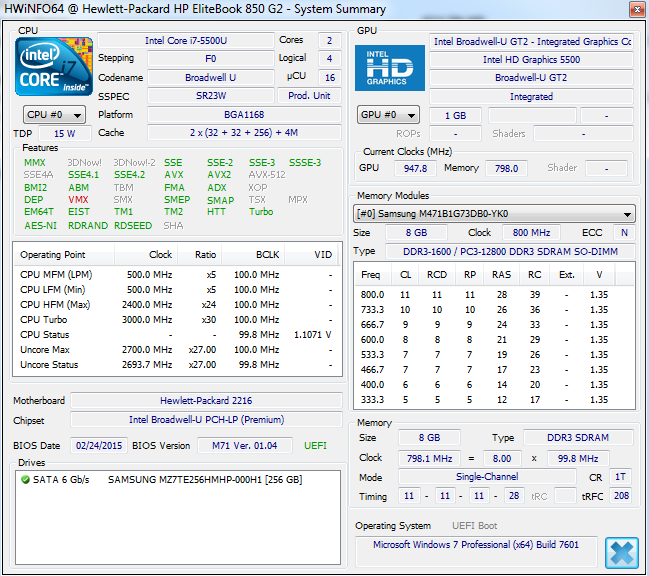
Task: Click the green SATA drive status icon
Action: point(25,480)
